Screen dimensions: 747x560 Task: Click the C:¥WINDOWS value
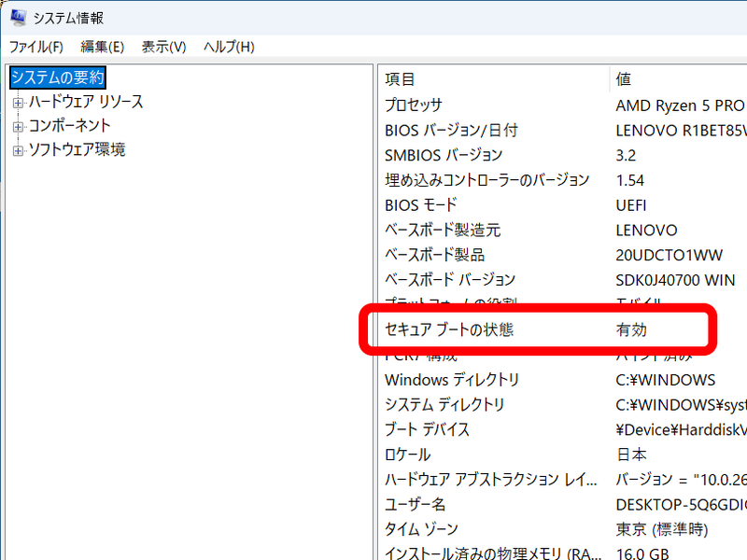click(x=665, y=380)
